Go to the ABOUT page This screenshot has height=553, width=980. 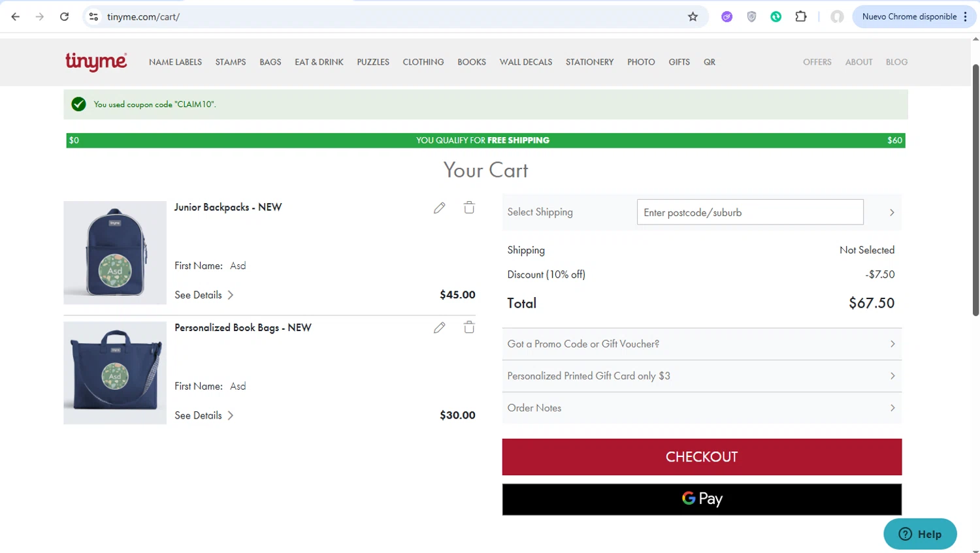coord(859,62)
